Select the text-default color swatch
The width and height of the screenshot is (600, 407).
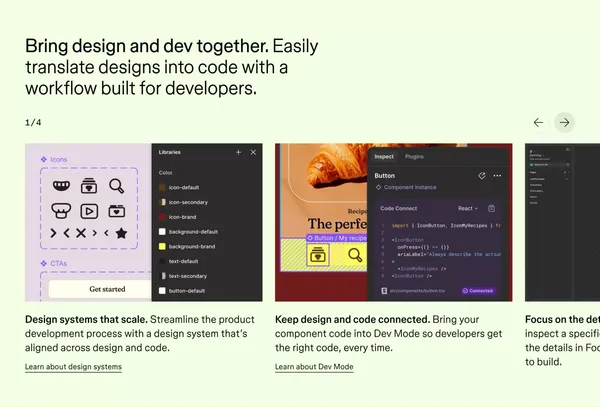[x=162, y=261]
